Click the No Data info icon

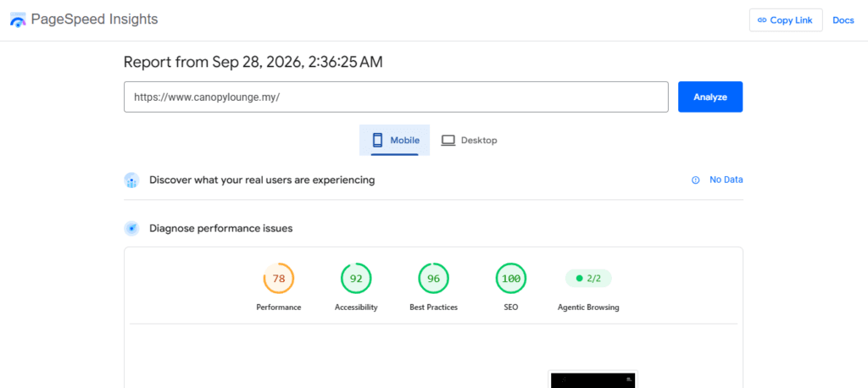(x=696, y=180)
